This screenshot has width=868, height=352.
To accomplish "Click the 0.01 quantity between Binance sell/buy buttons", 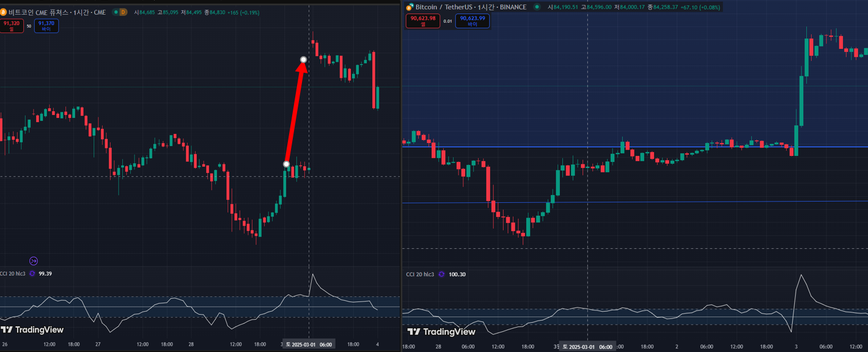I will [x=447, y=21].
